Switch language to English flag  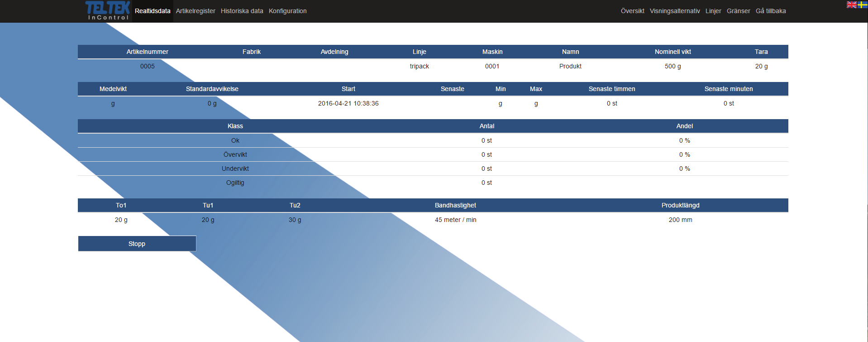[x=851, y=5]
